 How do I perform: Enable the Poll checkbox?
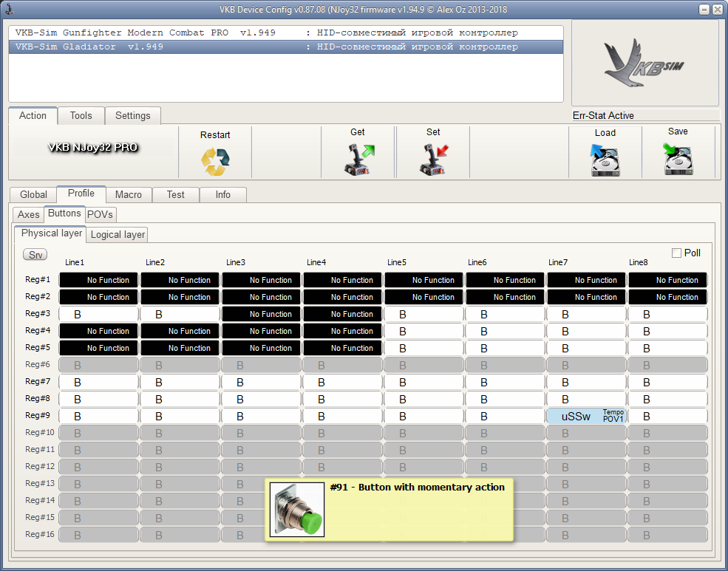676,253
